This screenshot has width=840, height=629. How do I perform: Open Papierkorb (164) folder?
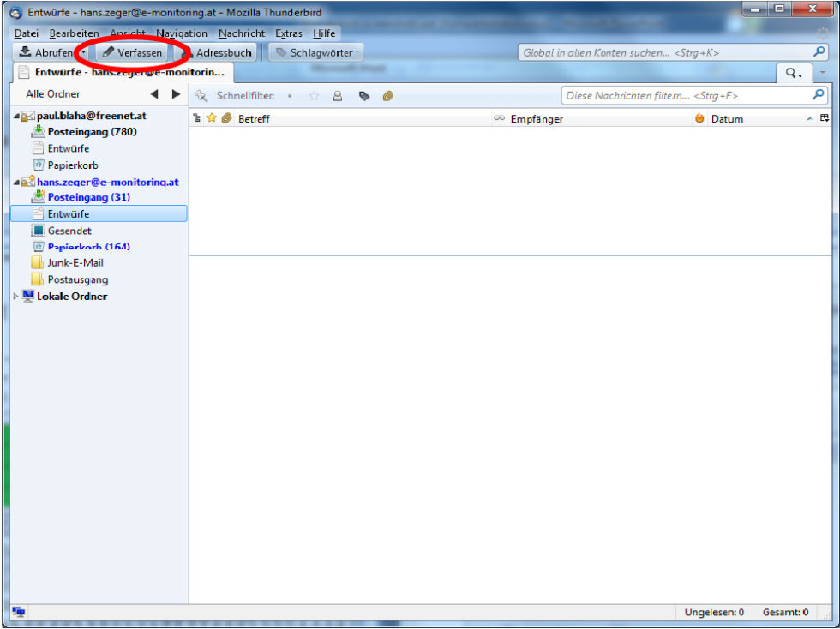89,247
